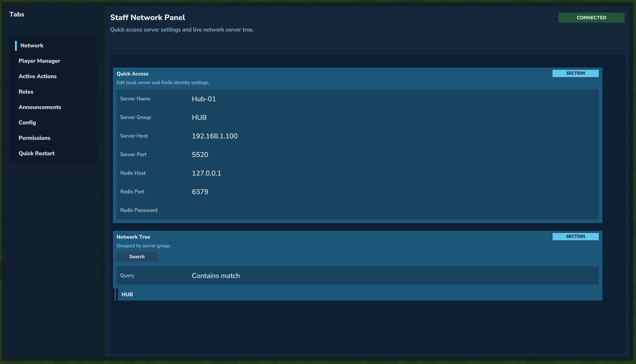Screen dimensions: 636x364
Task: Click the Search button in Network Tree
Action: (137, 257)
